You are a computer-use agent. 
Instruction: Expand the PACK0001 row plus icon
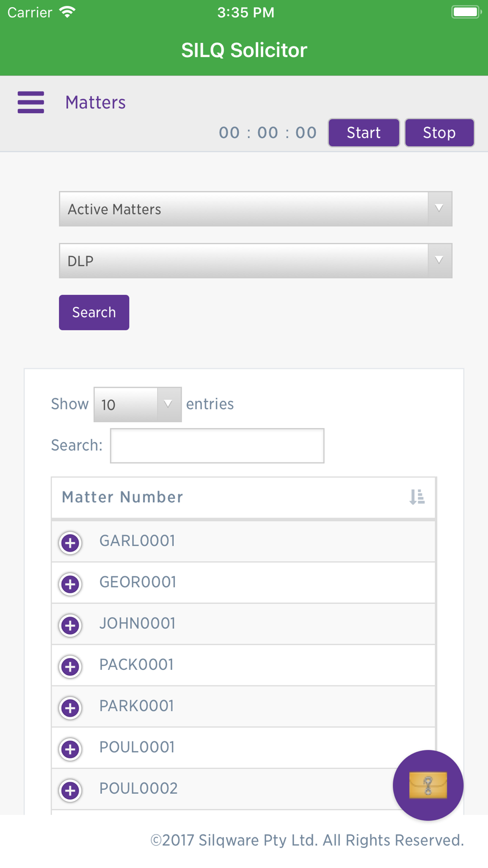[x=70, y=666]
